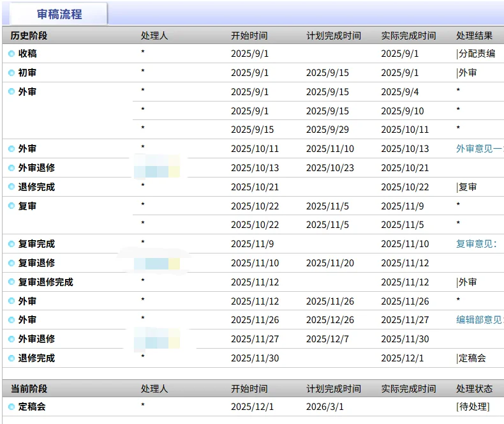504x424 pixels.
Task: Select the 初审 stage label
Action: (27, 73)
